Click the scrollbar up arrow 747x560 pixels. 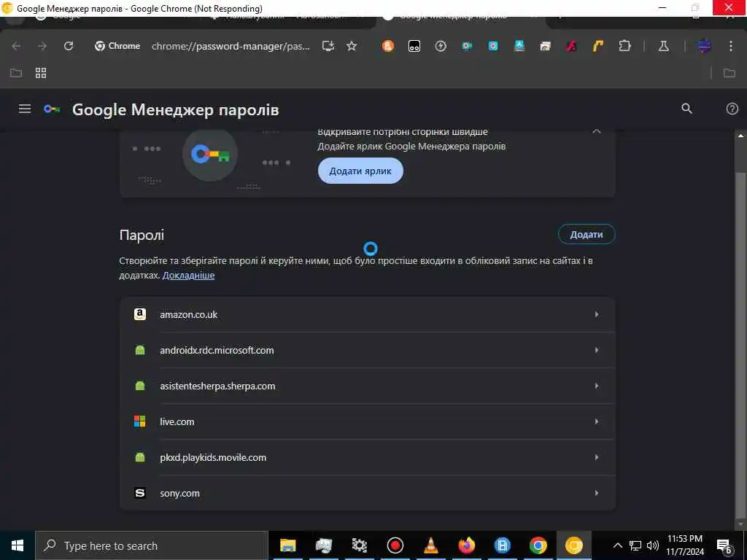(740, 136)
